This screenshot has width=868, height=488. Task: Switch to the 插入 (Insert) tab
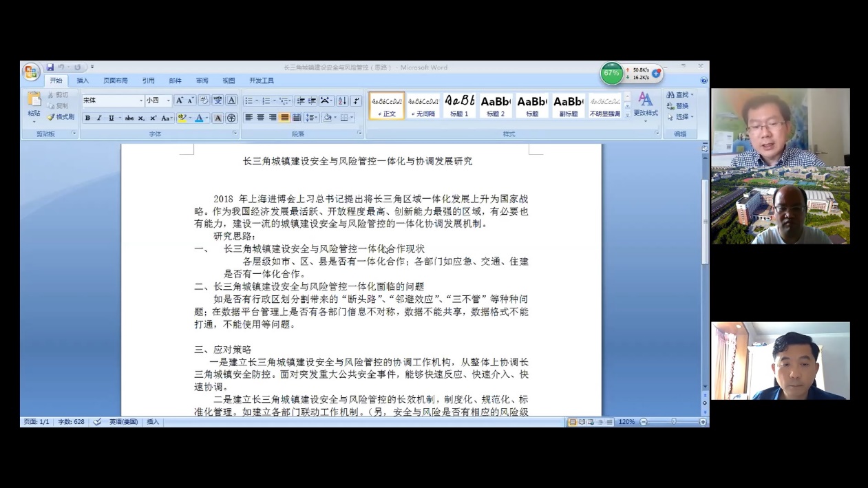tap(83, 81)
